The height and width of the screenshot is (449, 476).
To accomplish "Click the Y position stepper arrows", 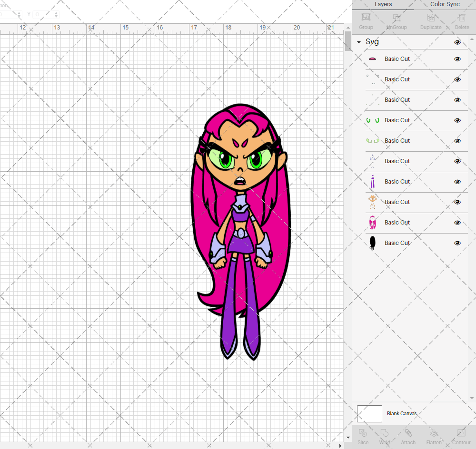I will click(x=56, y=14).
